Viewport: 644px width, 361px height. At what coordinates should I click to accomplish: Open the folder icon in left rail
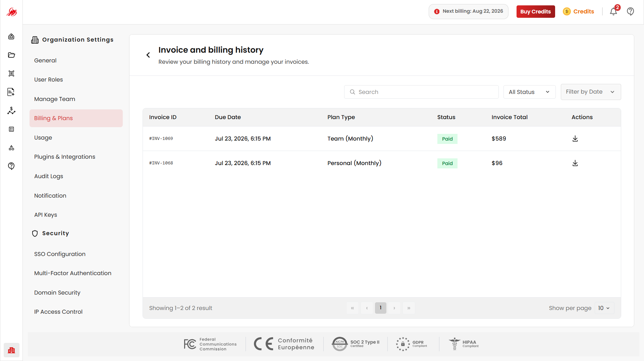[11, 55]
